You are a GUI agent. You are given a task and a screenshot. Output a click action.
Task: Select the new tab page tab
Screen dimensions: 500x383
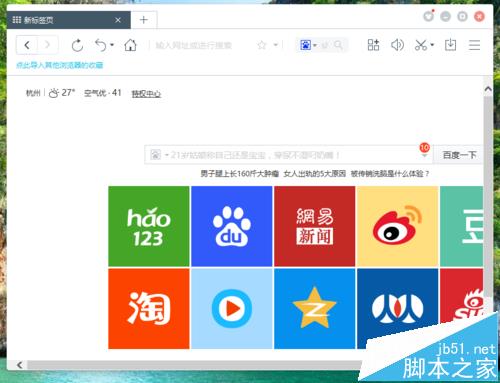pyautogui.click(x=68, y=20)
